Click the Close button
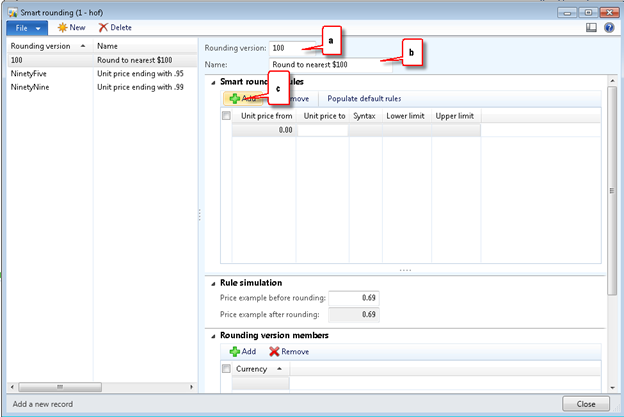Image resolution: width=624 pixels, height=417 pixels. 586,403
